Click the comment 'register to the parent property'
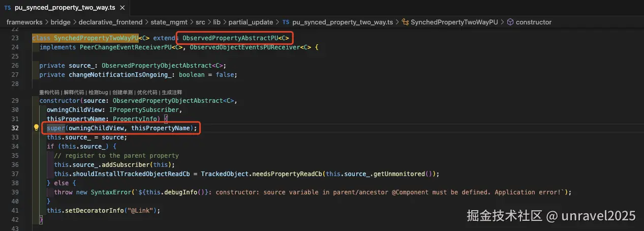 coord(116,156)
